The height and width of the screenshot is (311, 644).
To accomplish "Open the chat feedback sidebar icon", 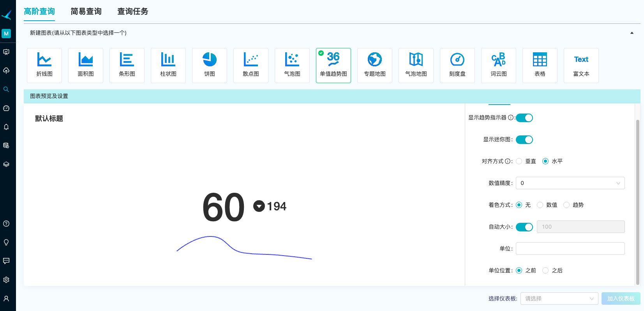I will (6, 261).
